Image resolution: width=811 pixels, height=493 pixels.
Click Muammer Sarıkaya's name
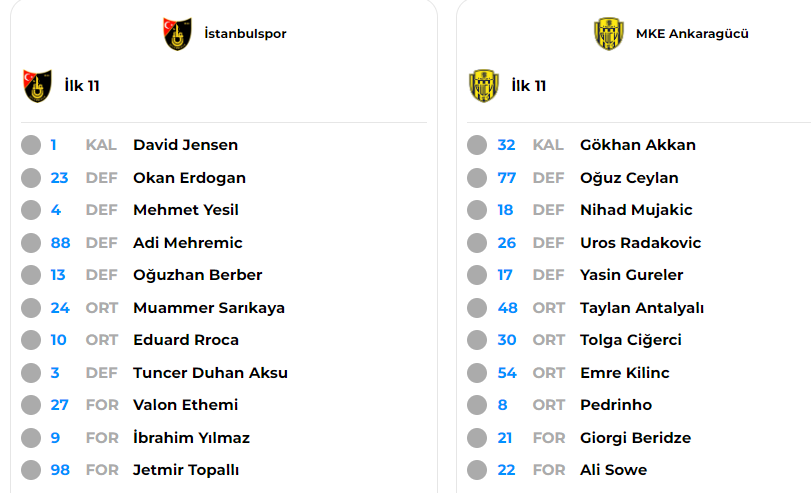pyautogui.click(x=209, y=308)
